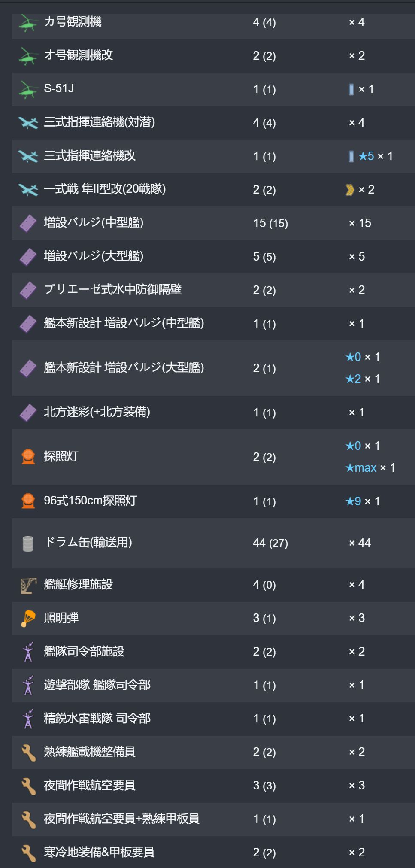This screenshot has height=868, width=415.
Task: Click the orange searchlight icon beside 探照灯
Action: [x=28, y=457]
